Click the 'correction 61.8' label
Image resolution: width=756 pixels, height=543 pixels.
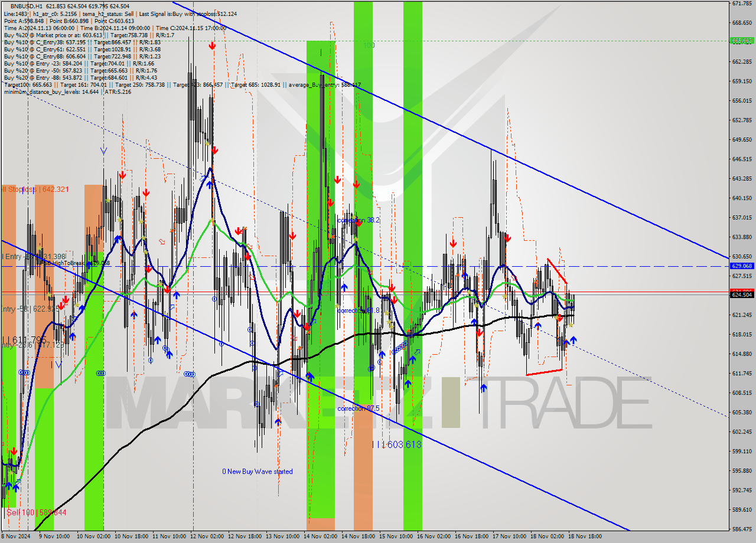359,310
